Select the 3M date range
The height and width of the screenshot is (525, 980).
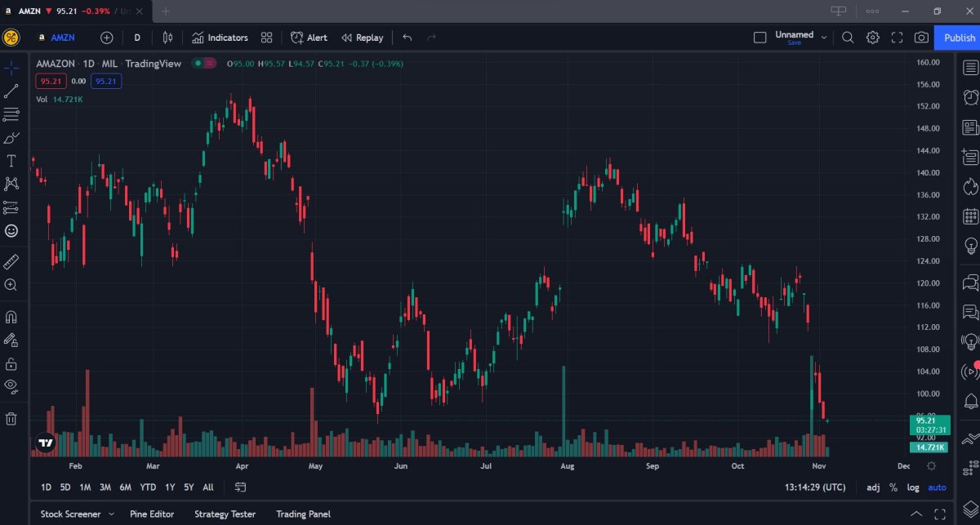coord(105,487)
